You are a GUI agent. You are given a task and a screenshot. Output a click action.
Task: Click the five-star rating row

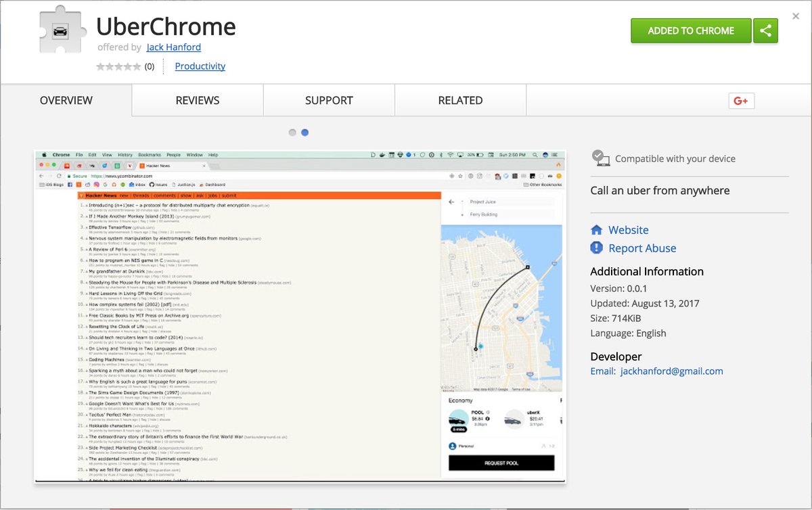pyautogui.click(x=118, y=66)
